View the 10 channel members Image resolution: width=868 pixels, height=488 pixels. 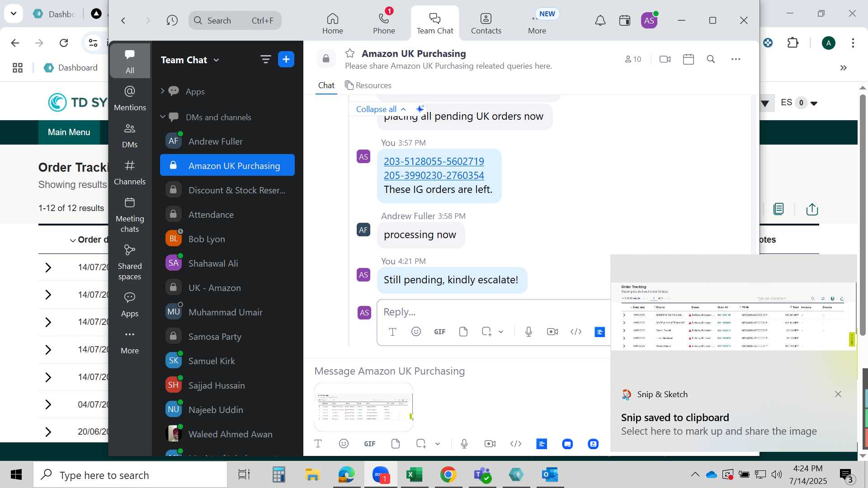point(633,59)
